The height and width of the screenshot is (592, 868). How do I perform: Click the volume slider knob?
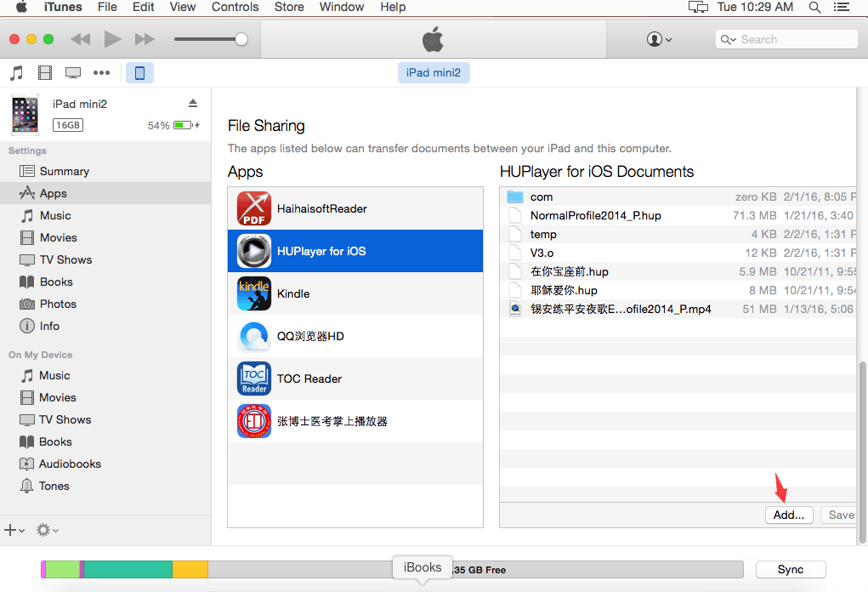(x=241, y=39)
